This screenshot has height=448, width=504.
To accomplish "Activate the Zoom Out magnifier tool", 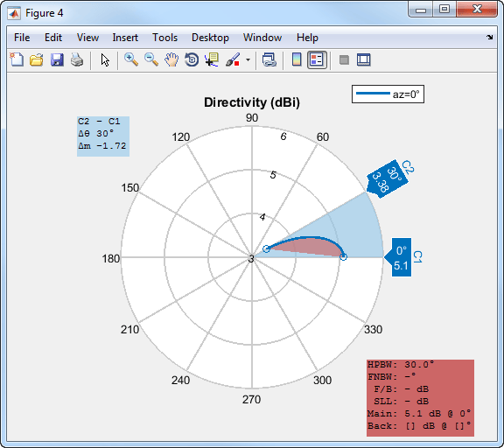I will coord(151,59).
